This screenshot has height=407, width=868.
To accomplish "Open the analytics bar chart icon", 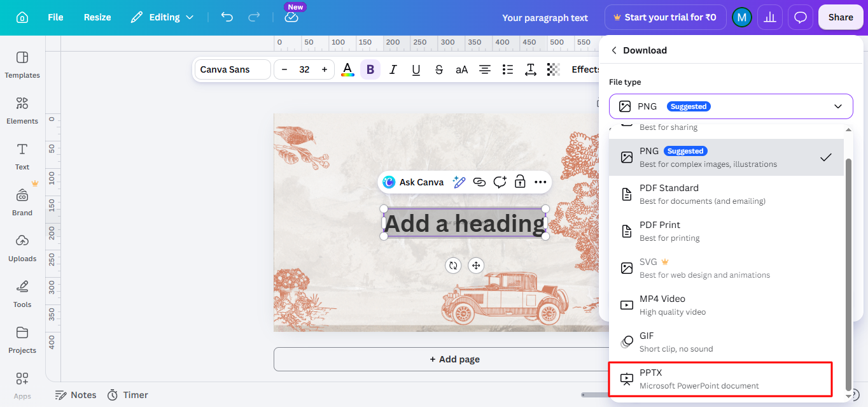I will click(770, 17).
